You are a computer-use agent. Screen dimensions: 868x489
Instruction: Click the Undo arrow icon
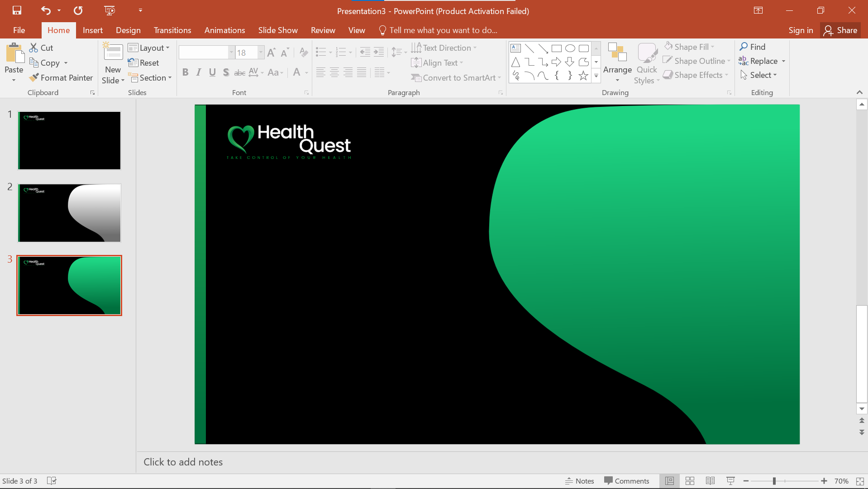pos(46,10)
